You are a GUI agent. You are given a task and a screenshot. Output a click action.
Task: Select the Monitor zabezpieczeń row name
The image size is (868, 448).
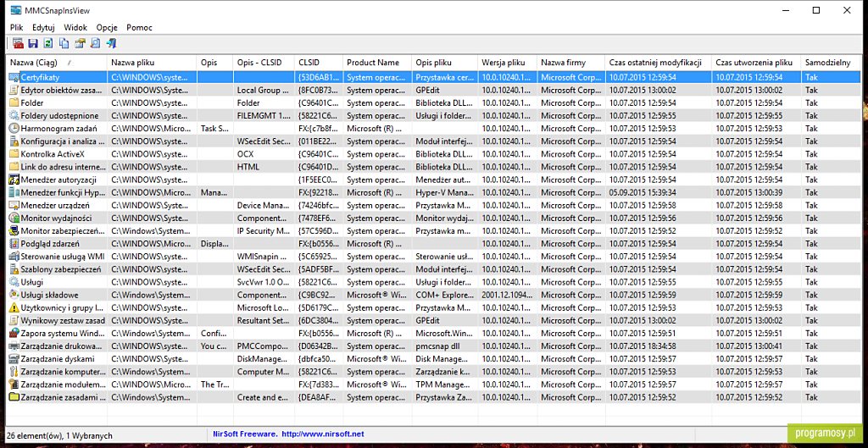pos(63,230)
